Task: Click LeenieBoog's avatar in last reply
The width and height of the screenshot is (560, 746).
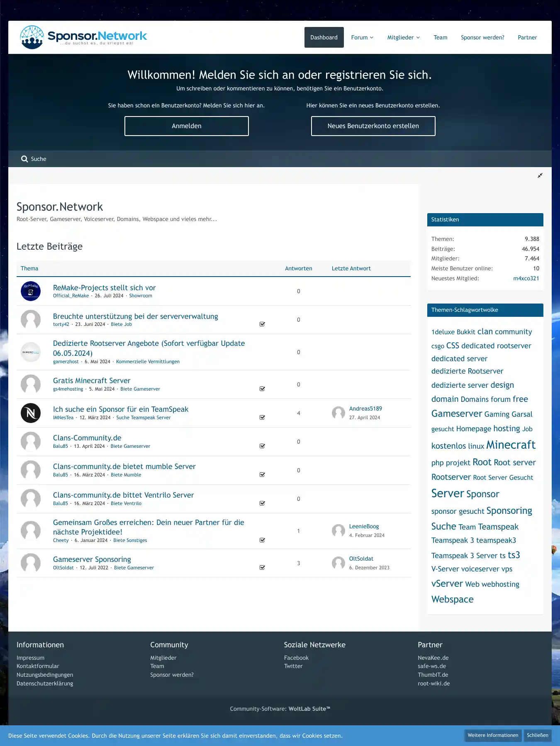Action: (x=338, y=531)
